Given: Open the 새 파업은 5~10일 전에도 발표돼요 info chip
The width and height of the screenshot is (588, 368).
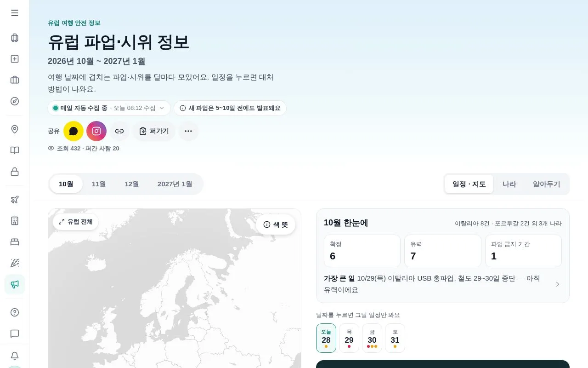Looking at the screenshot, I should (x=230, y=108).
